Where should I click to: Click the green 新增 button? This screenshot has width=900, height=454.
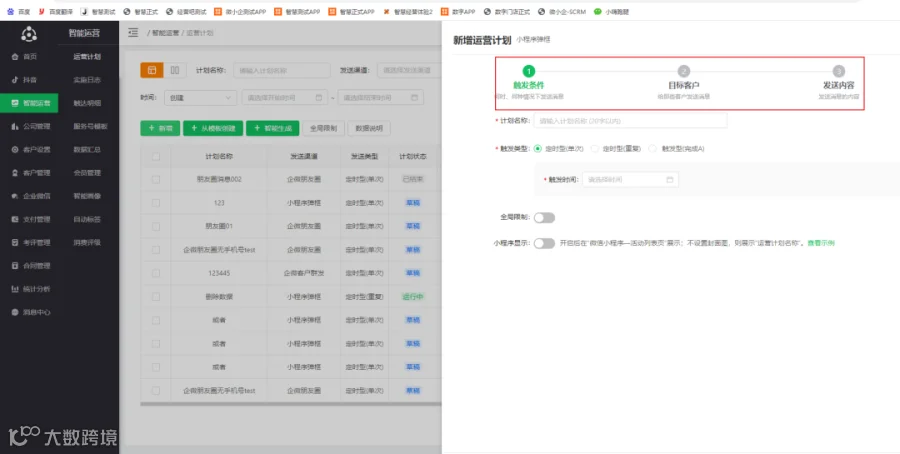[x=160, y=129]
